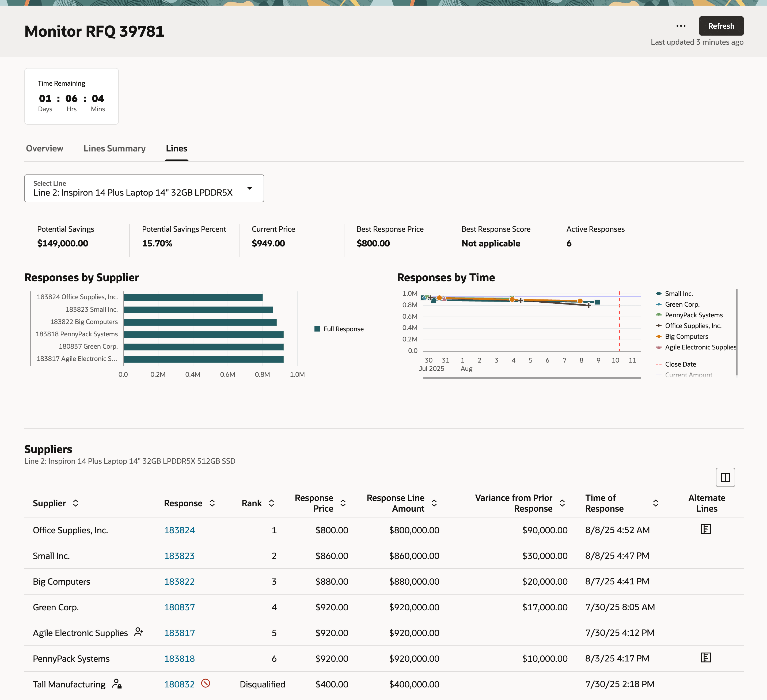The width and height of the screenshot is (767, 700).
Task: Open response link 183824
Action: tap(179, 530)
